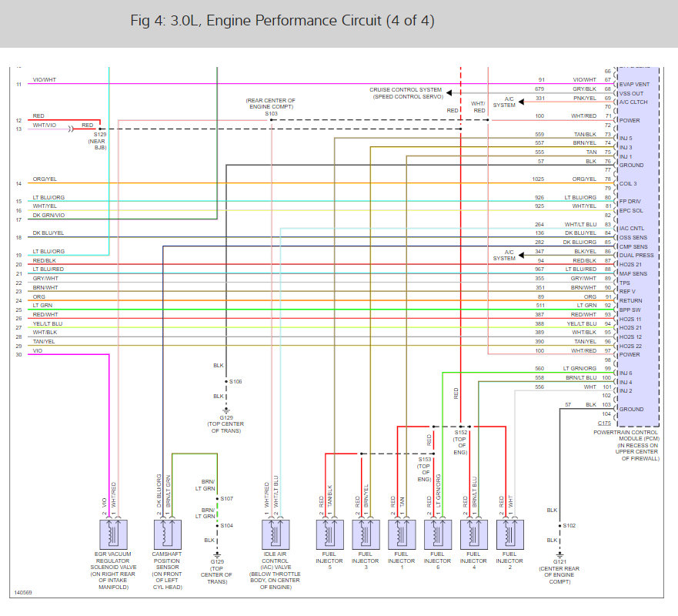This screenshot has width=678, height=616.
Task: Click the S107 splice point
Action: (217, 499)
